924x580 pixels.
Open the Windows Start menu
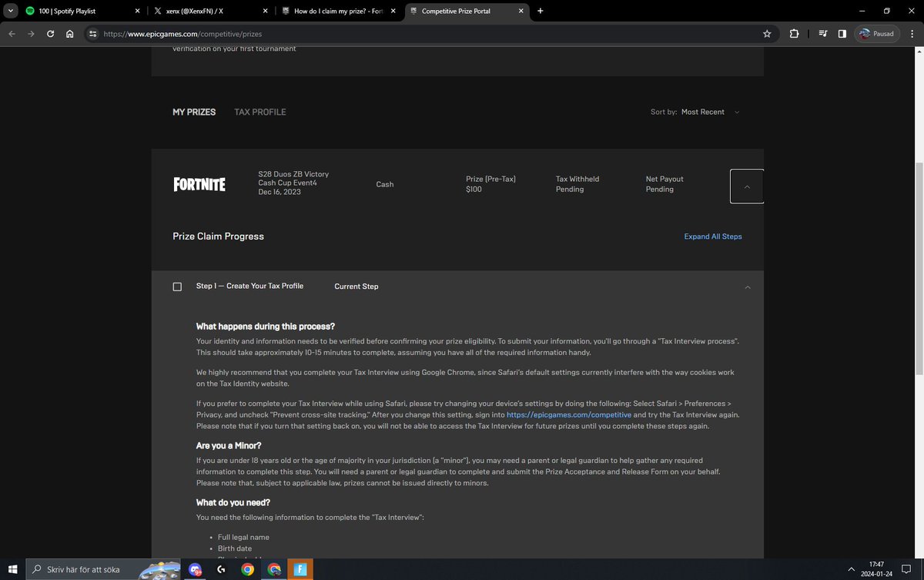[x=12, y=569]
